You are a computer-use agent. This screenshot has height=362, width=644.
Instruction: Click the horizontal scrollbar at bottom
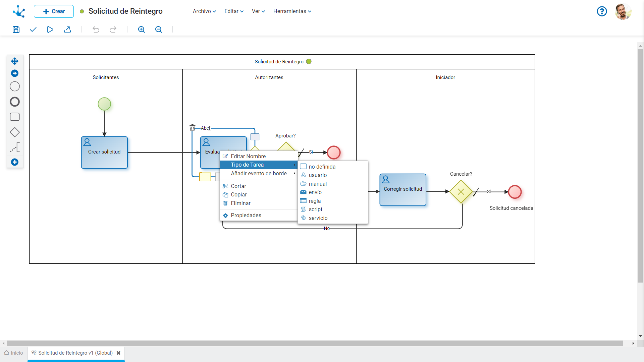tap(315, 343)
